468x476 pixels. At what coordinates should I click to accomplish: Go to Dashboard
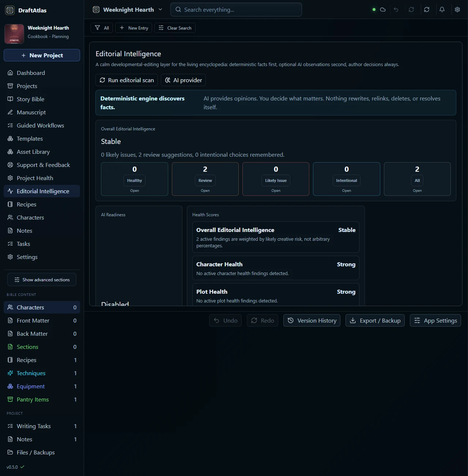click(42, 73)
